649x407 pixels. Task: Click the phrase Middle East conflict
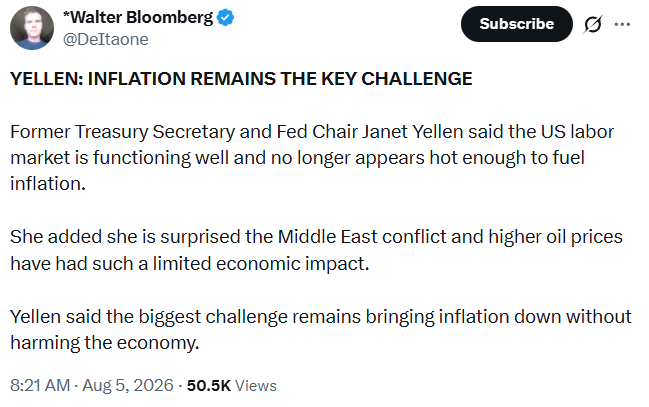coord(362,237)
